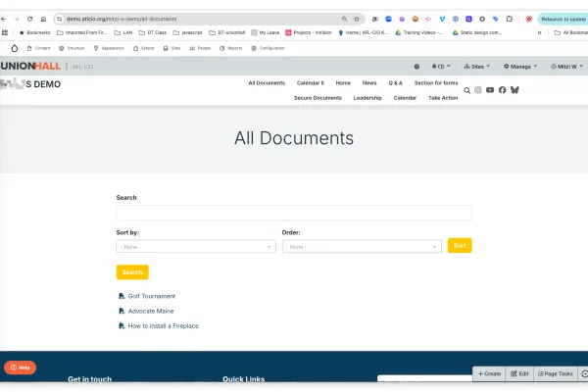Open the Advocate Maine document link
The image size is (588, 392).
(x=151, y=311)
